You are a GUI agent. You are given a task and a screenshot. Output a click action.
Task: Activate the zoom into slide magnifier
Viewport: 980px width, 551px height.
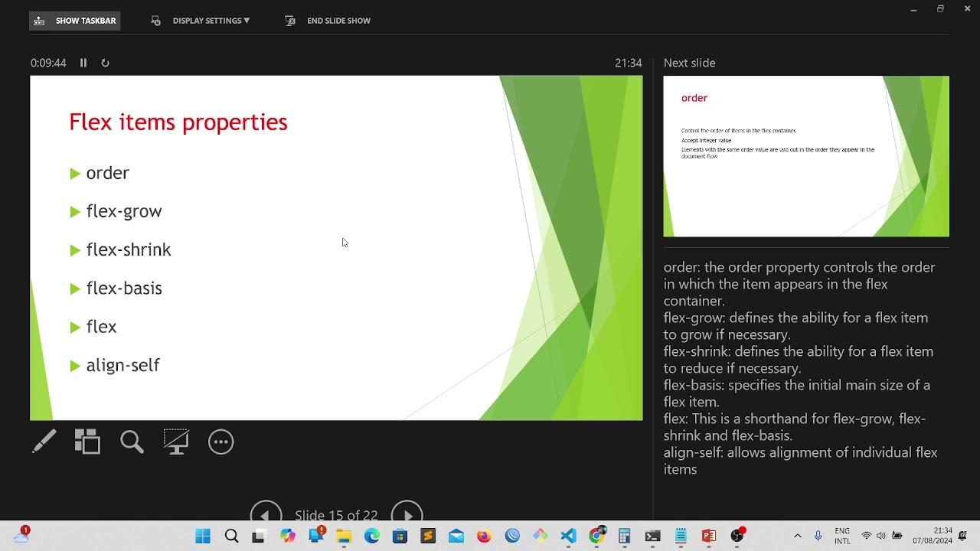[132, 442]
